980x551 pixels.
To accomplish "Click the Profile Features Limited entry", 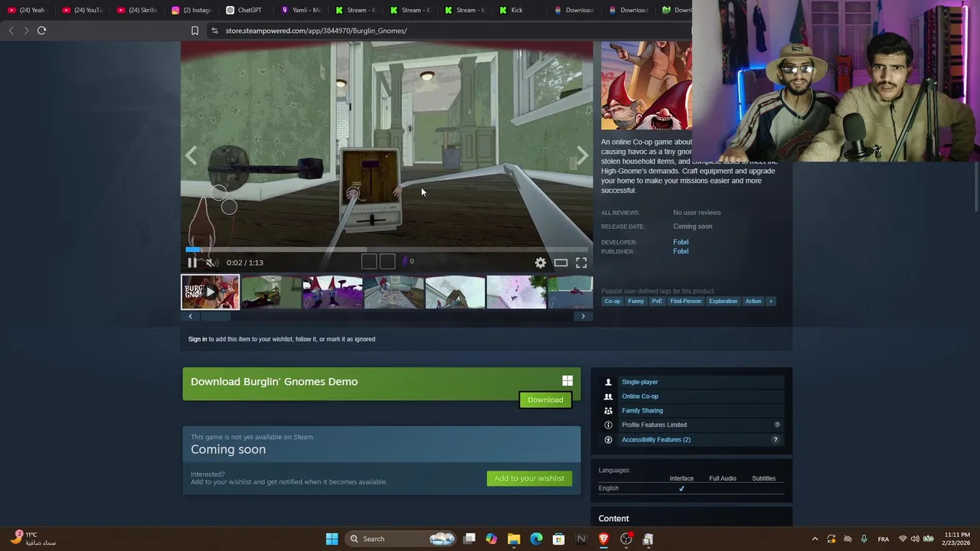I will pyautogui.click(x=655, y=425).
